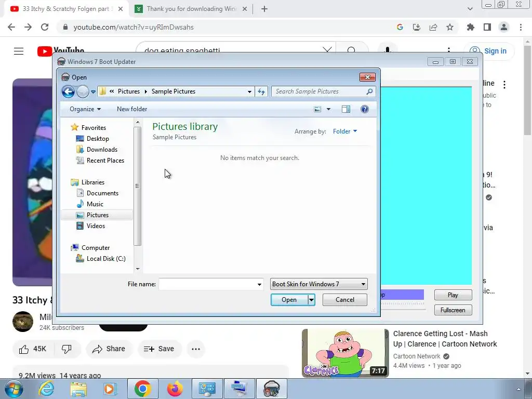
Task: Click the Chrome address bar URL
Action: click(134, 27)
